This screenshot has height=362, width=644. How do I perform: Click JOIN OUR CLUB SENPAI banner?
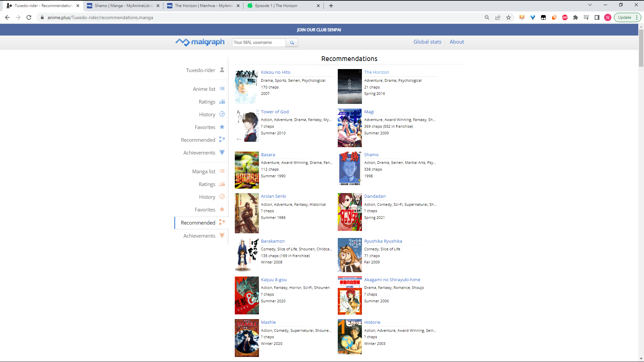(319, 30)
